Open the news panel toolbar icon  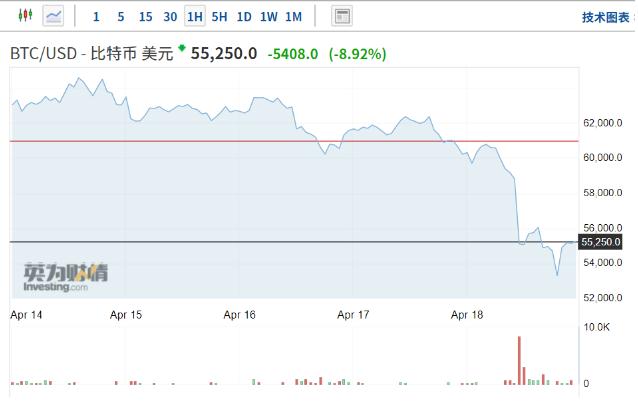pos(342,16)
